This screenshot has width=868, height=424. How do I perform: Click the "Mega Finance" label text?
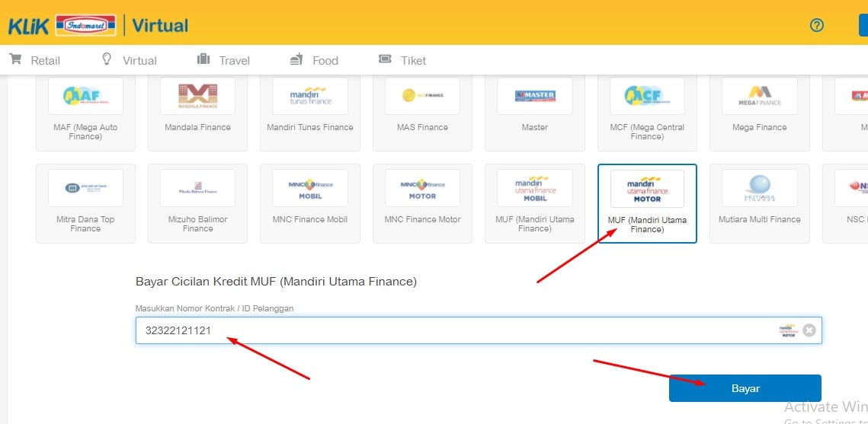(x=760, y=127)
